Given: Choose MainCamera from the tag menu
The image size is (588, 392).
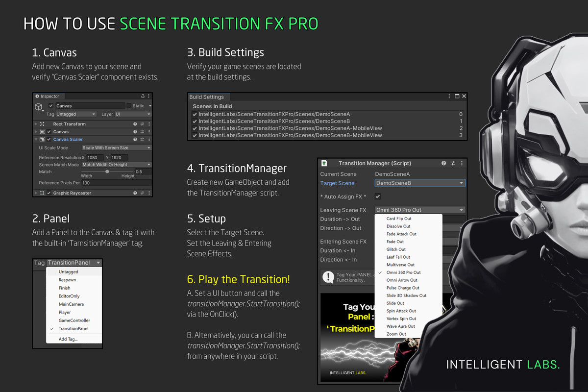Looking at the screenshot, I should (x=74, y=304).
